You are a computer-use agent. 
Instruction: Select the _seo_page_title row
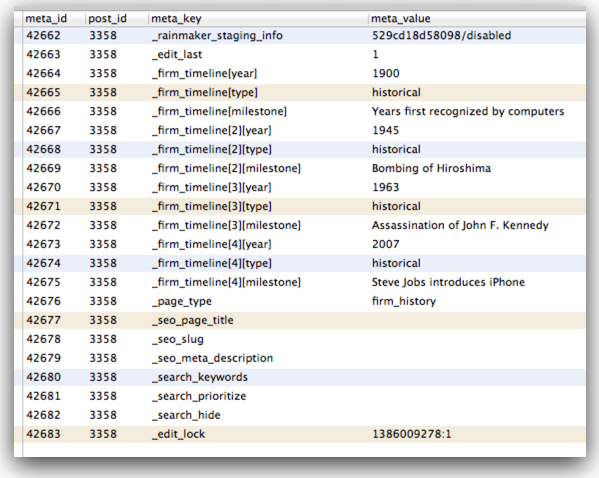click(300, 320)
